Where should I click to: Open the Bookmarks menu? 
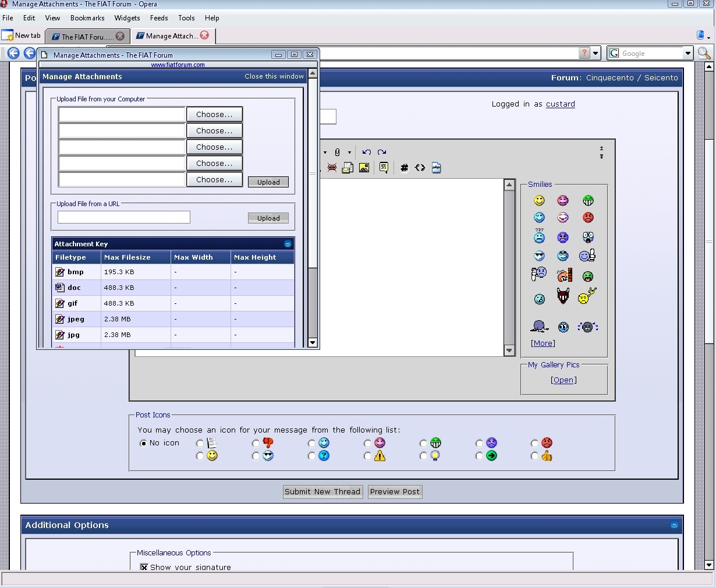point(87,18)
